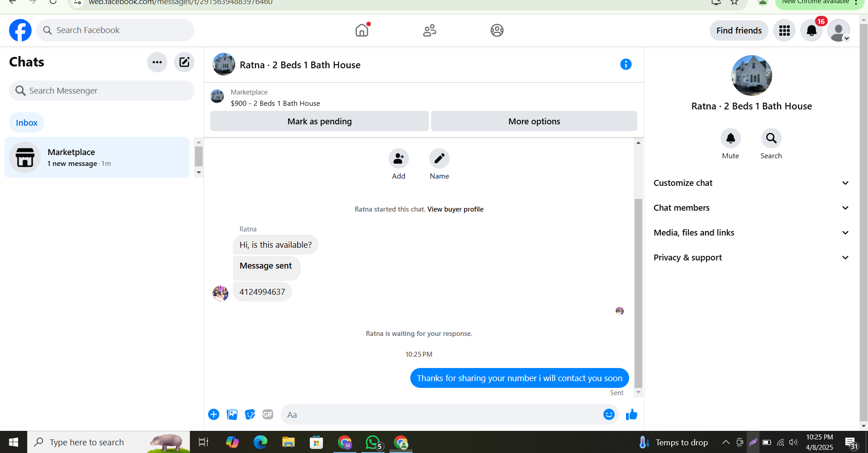Viewport: 868px width, 453px height.
Task: Choose a GIF from GIF icon
Action: [x=268, y=415]
